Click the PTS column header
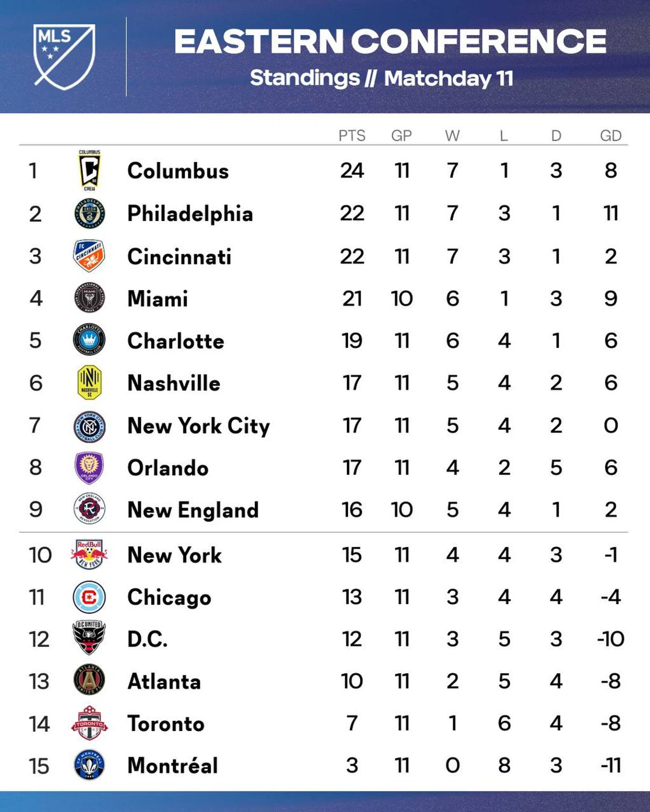This screenshot has height=812, width=650. pyautogui.click(x=352, y=136)
